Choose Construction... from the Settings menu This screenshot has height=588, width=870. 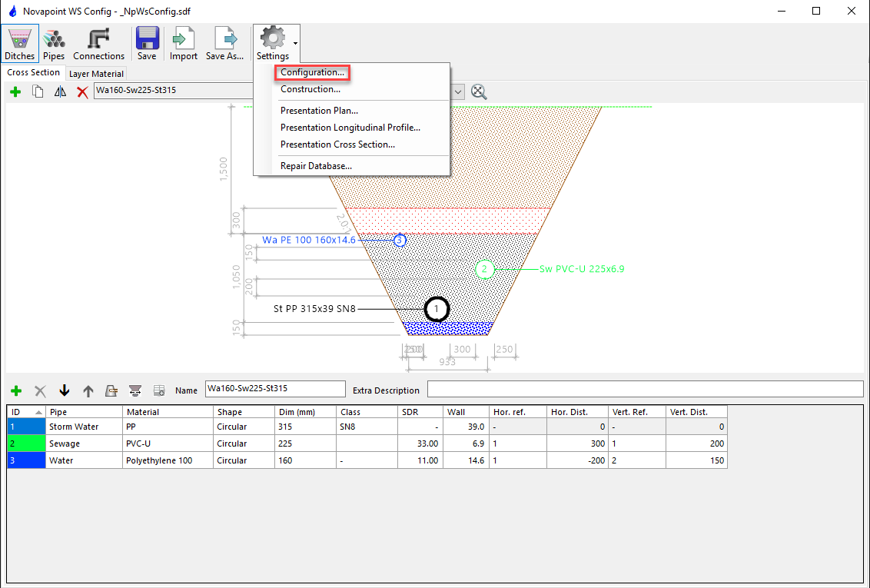coord(310,88)
